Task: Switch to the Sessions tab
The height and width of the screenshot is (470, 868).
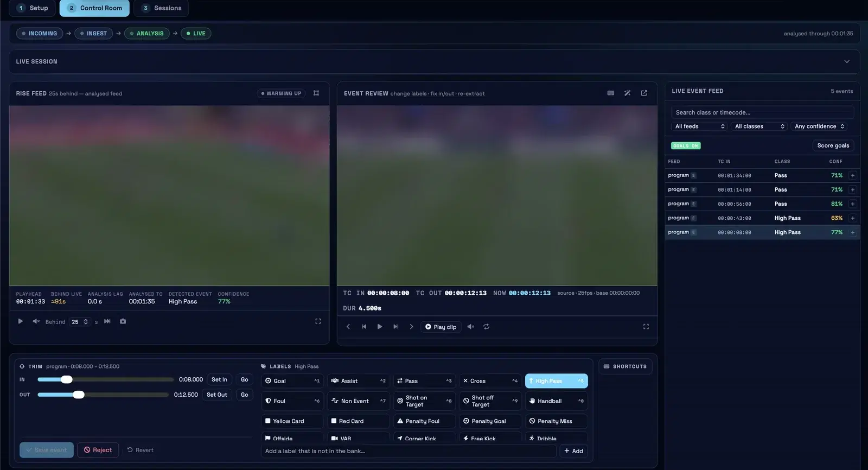Action: (x=162, y=8)
